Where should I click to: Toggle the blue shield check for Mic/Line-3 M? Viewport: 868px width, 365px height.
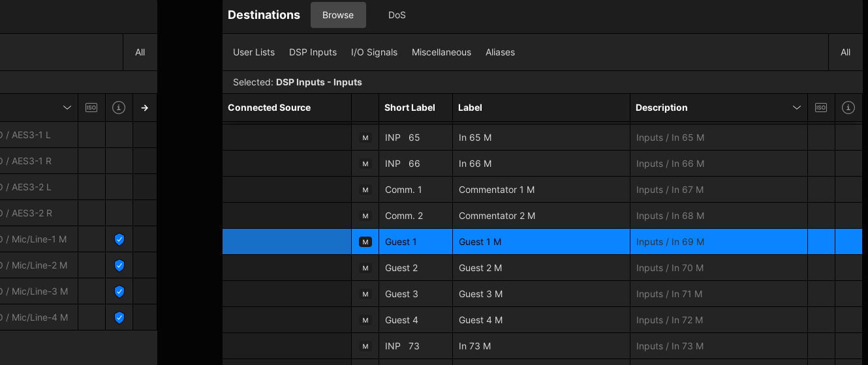tap(119, 291)
